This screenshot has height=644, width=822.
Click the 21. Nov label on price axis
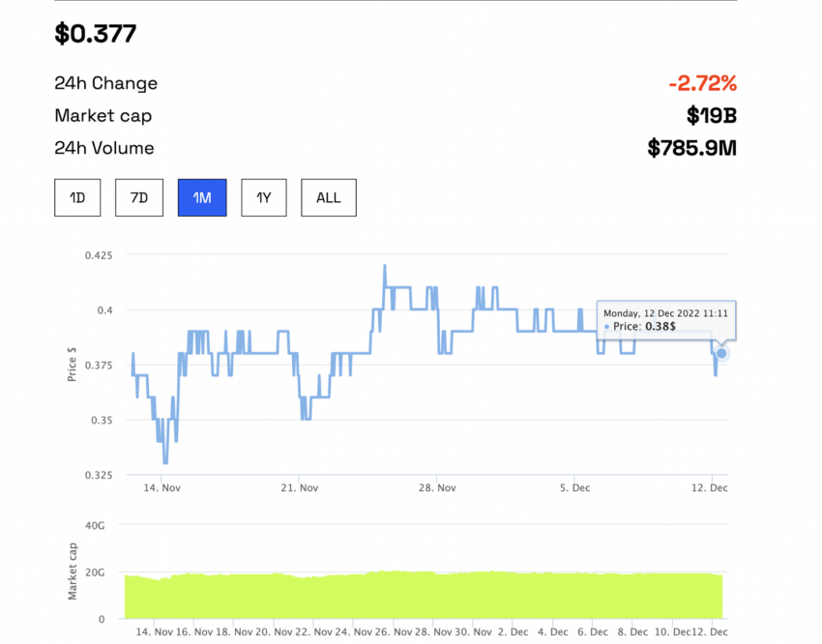click(x=300, y=488)
